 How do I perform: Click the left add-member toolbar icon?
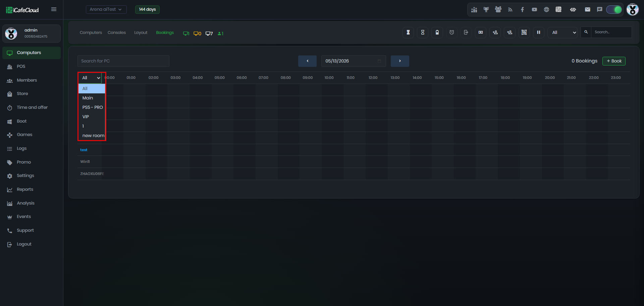click(x=495, y=32)
